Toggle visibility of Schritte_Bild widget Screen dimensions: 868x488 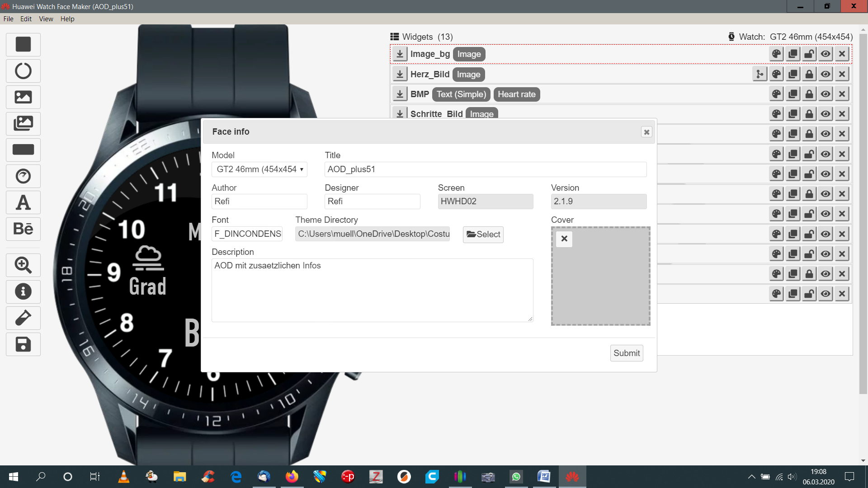tap(826, 114)
